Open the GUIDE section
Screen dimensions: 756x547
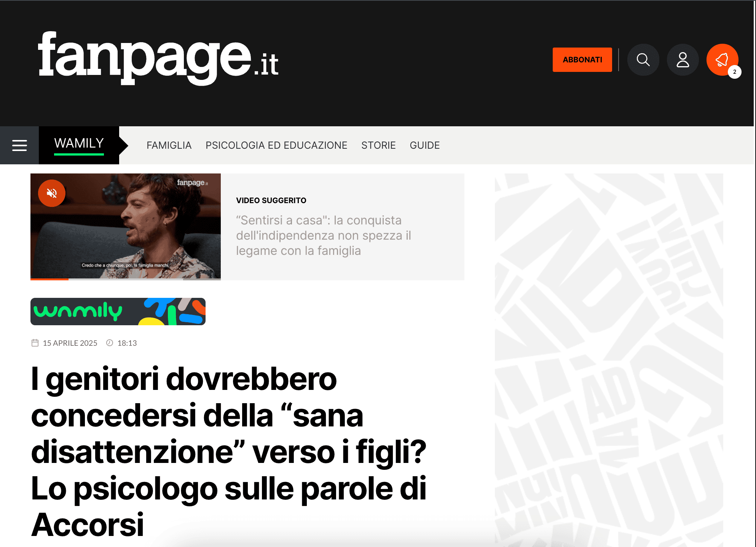click(x=425, y=145)
